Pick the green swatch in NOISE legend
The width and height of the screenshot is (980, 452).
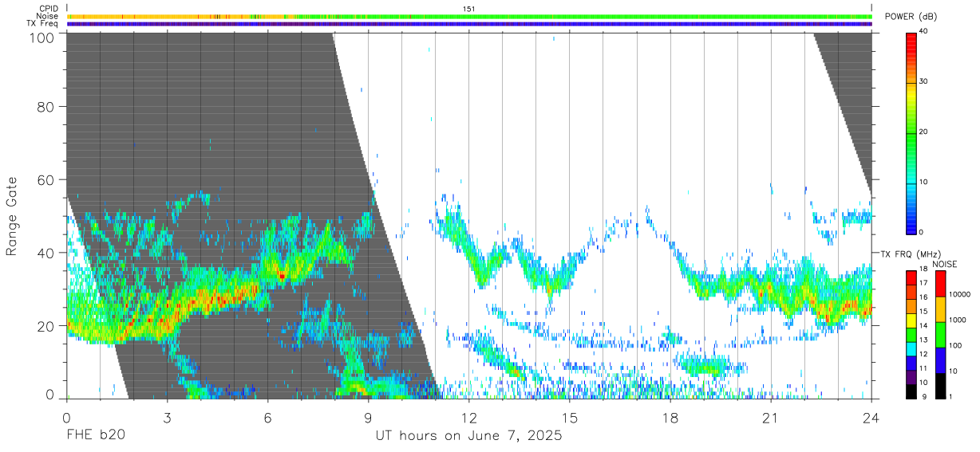(x=940, y=334)
